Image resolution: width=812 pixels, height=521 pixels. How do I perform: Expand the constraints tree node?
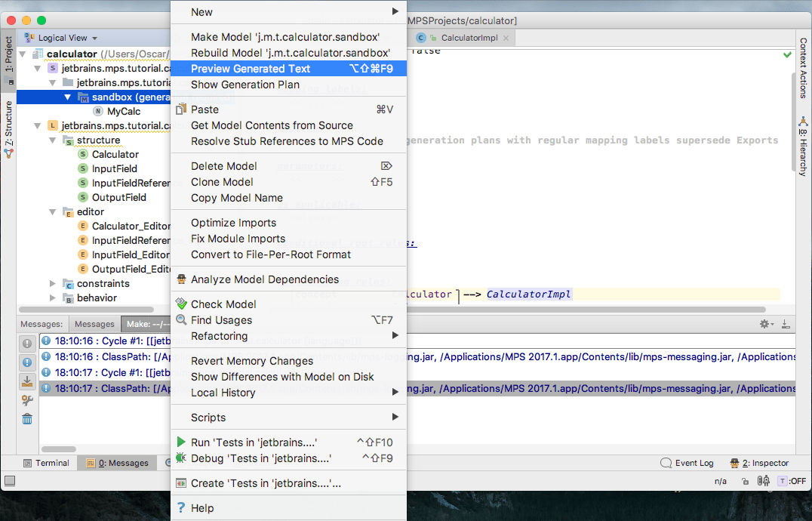pos(53,284)
